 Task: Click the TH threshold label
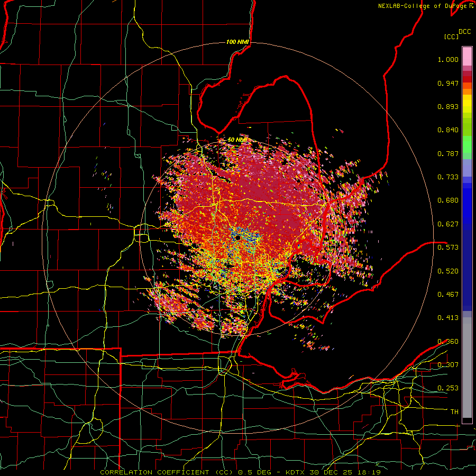(x=454, y=412)
